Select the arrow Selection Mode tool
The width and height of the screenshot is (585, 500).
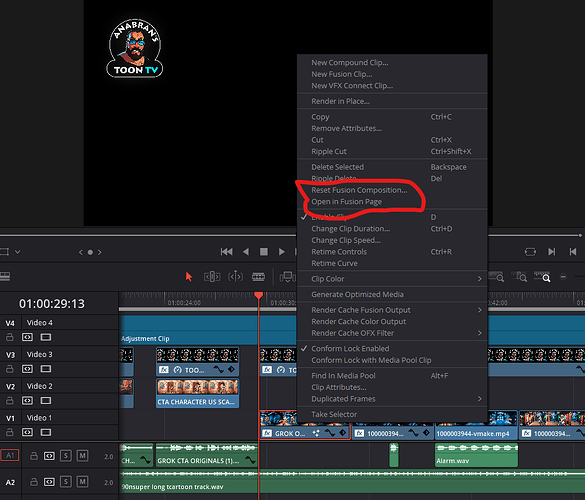tap(189, 277)
